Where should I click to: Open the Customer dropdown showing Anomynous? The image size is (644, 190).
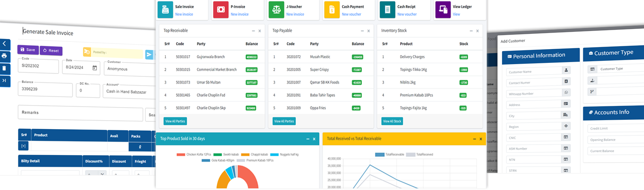point(130,68)
